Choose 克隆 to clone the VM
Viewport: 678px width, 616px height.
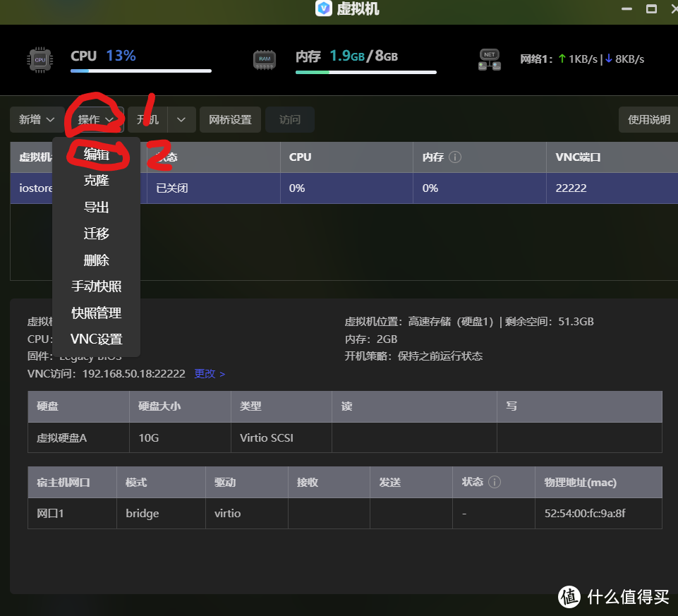[x=96, y=181]
